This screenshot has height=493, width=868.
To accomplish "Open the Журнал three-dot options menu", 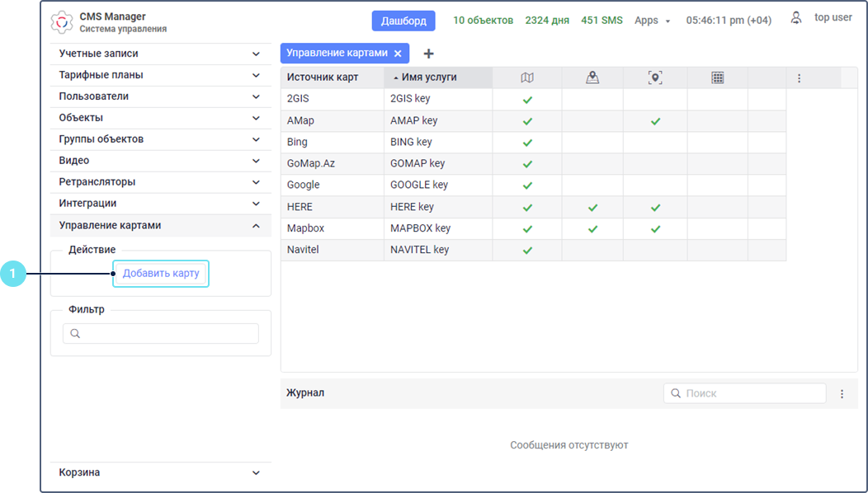I will pos(842,394).
